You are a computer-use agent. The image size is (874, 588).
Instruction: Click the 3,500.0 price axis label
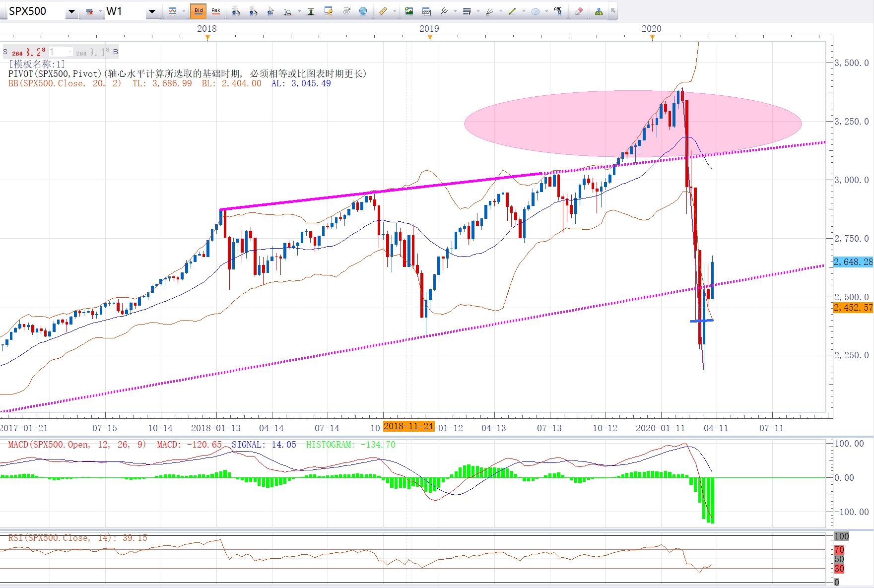tap(852, 63)
